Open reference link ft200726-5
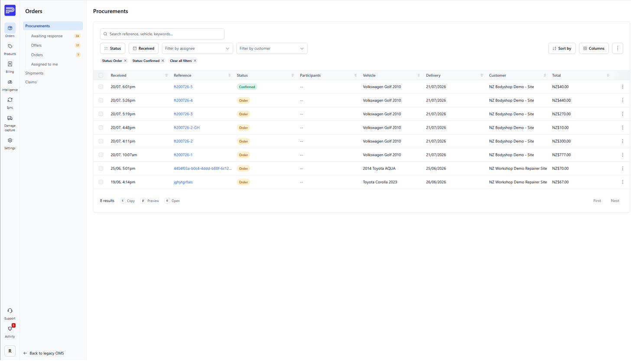Viewport: 631px width, 364px height. click(x=183, y=87)
